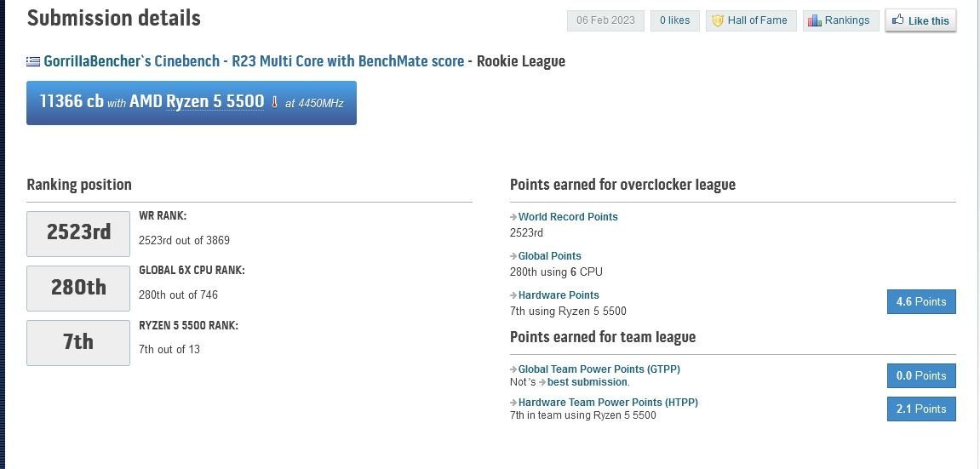The width and height of the screenshot is (980, 469).
Task: Click the Greek flag icon
Action: tap(33, 62)
